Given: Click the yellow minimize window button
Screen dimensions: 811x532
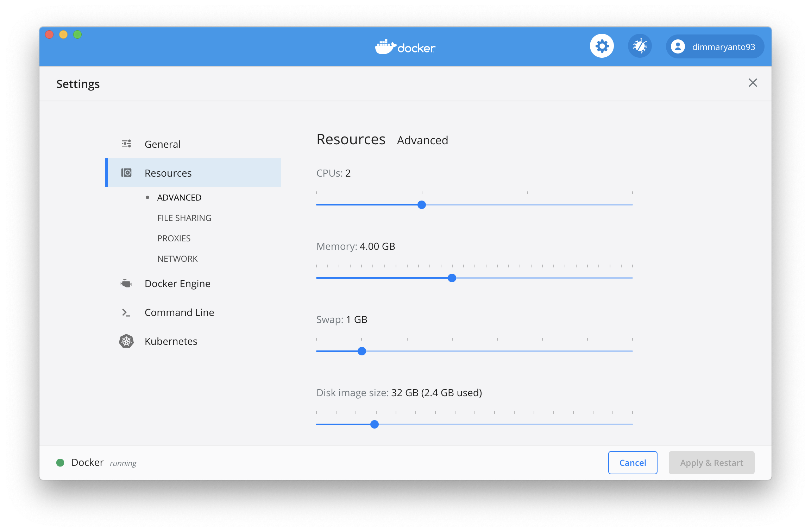Looking at the screenshot, I should pos(63,34).
